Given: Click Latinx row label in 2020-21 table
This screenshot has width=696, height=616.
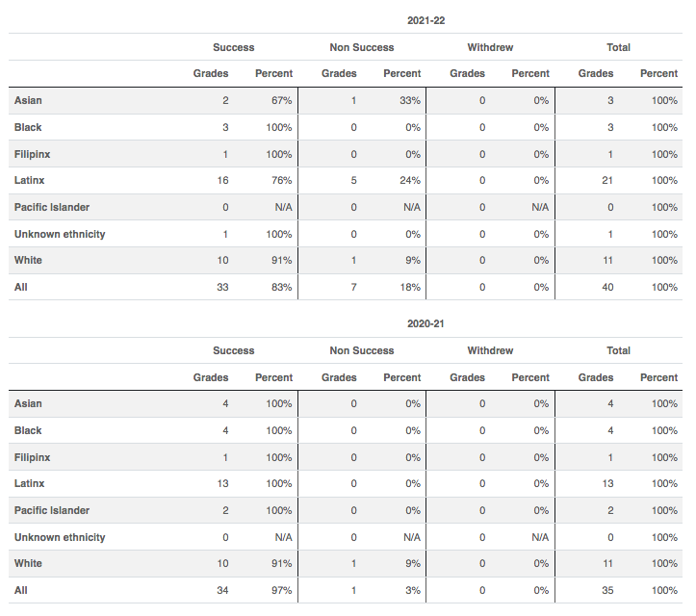Looking at the screenshot, I should click(30, 483).
